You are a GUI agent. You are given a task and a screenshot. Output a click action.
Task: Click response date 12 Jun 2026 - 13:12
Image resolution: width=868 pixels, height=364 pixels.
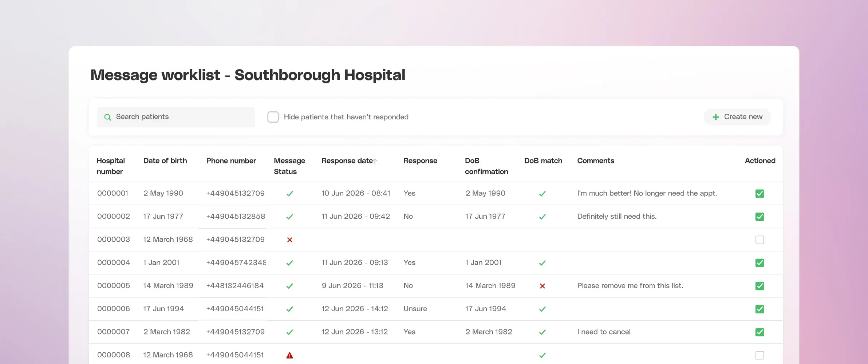point(355,332)
